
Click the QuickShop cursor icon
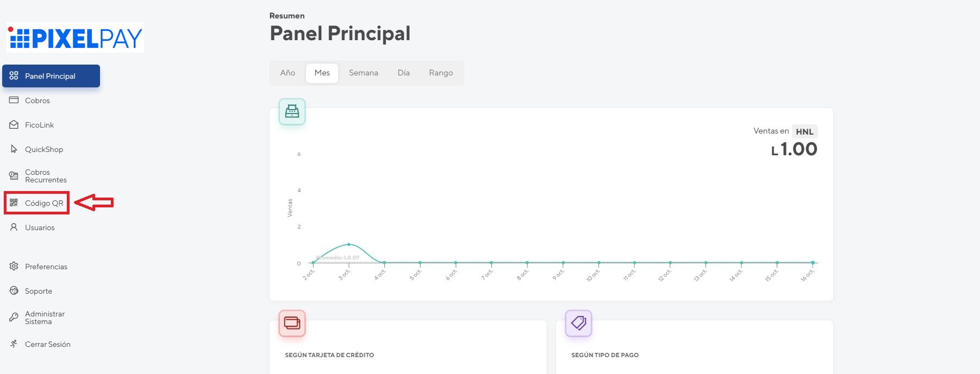click(x=14, y=149)
